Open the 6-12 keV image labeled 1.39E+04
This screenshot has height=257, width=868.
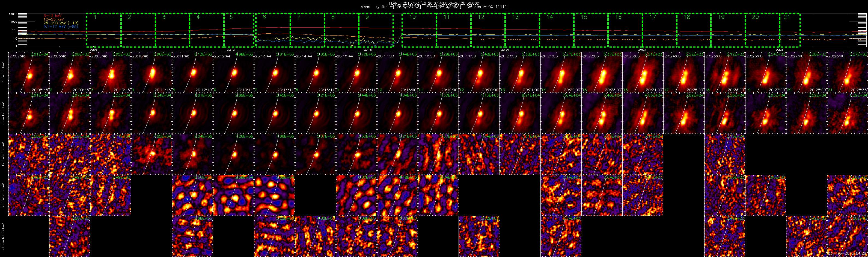pyautogui.click(x=848, y=113)
